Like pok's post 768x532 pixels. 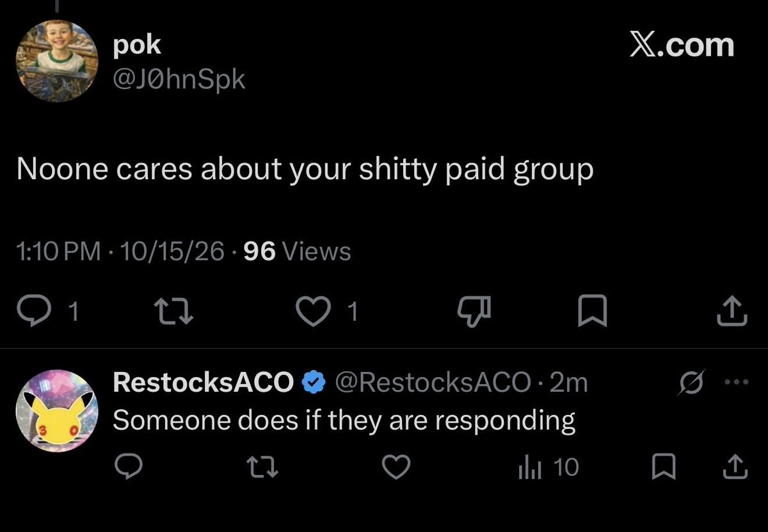click(328, 311)
